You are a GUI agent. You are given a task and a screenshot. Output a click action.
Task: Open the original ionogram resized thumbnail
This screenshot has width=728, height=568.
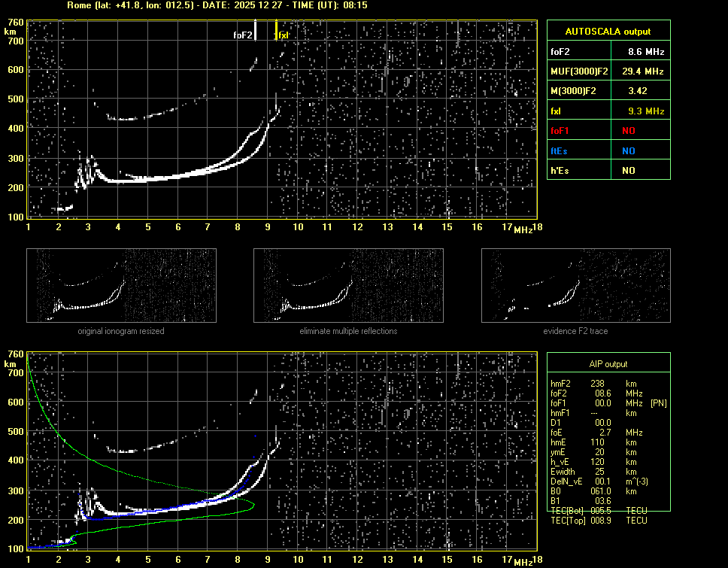pos(121,286)
